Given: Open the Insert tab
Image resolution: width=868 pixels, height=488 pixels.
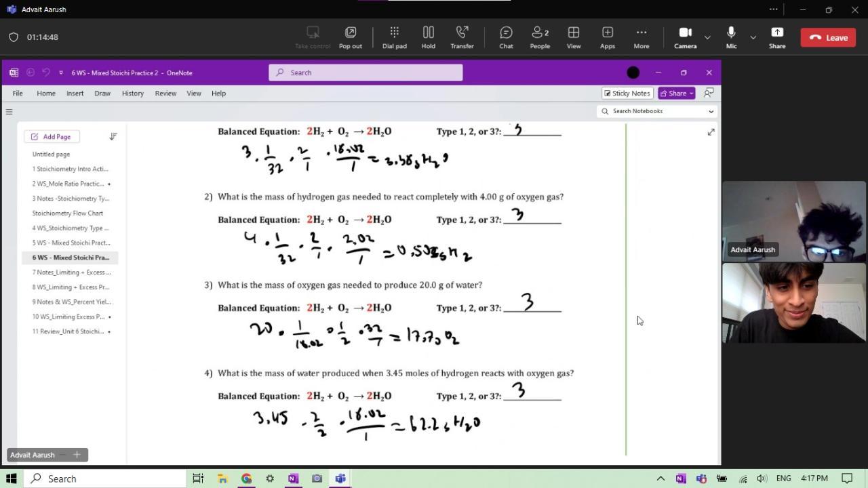Looking at the screenshot, I should click(x=75, y=94).
